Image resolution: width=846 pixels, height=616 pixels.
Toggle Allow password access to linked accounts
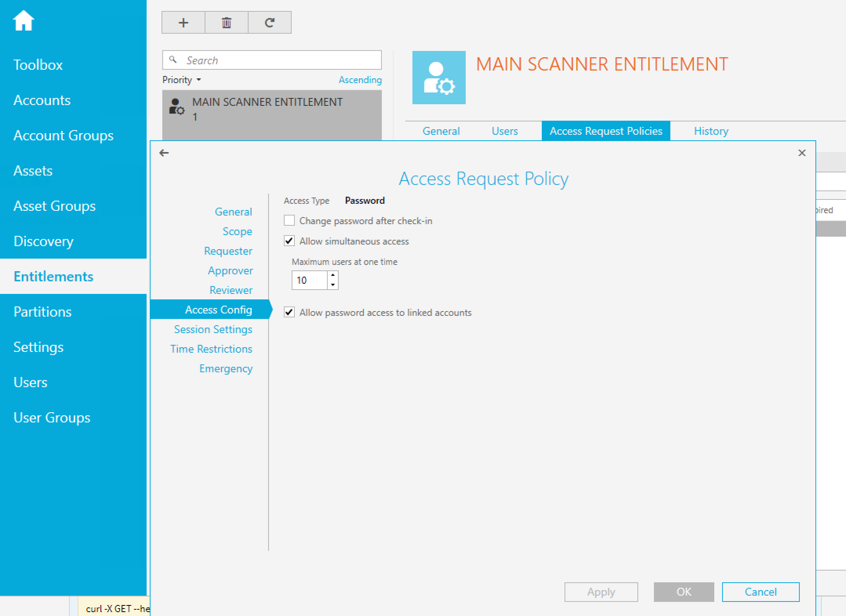[289, 312]
